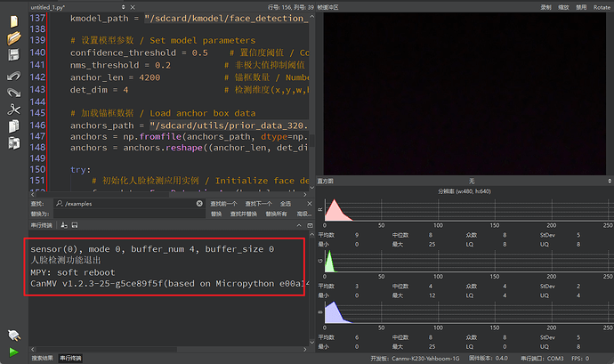Copy selection with the copy icon
The width and height of the screenshot is (614, 364).
tap(13, 126)
